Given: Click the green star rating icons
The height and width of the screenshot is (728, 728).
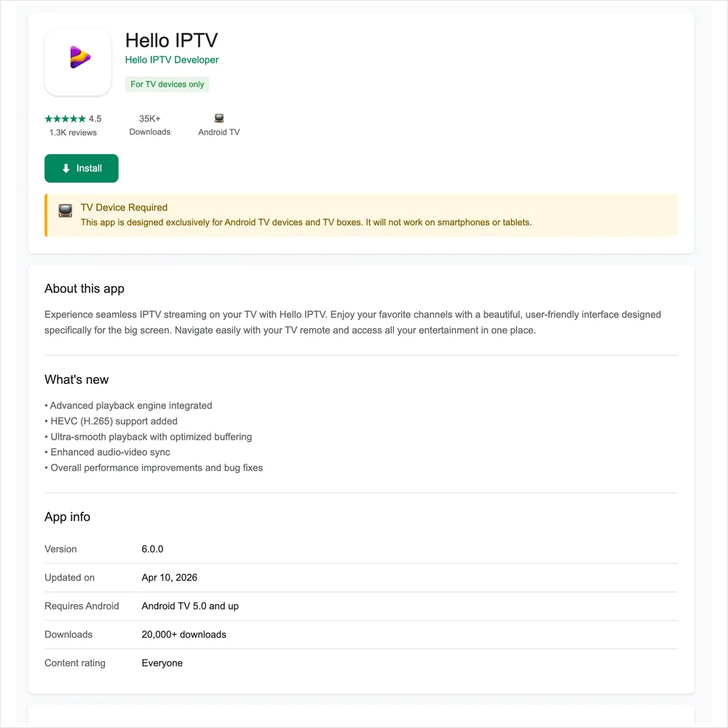Looking at the screenshot, I should (x=66, y=119).
